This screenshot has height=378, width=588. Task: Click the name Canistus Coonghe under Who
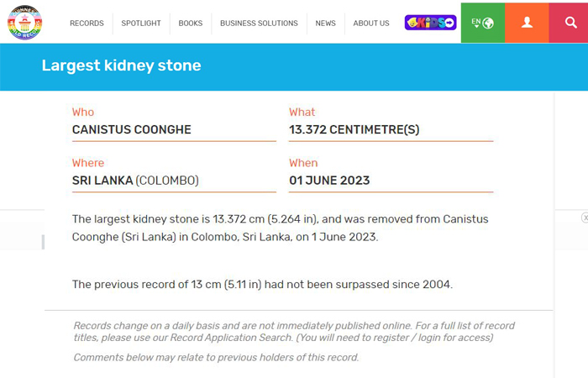pyautogui.click(x=132, y=130)
